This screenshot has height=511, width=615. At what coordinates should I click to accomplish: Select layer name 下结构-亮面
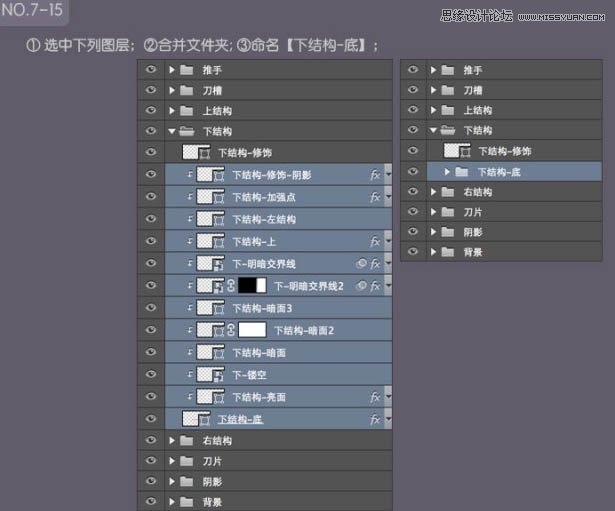[x=259, y=397]
